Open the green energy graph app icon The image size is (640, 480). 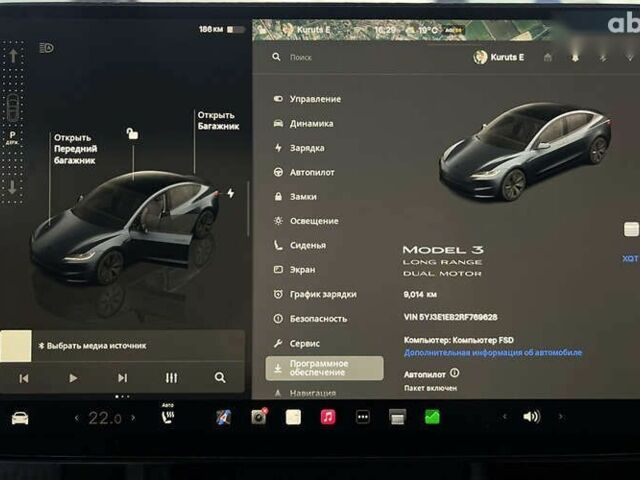(x=432, y=417)
